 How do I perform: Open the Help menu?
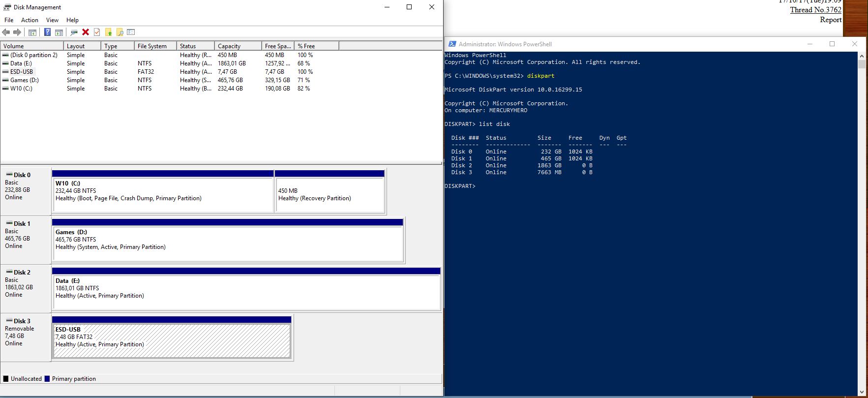coord(72,20)
